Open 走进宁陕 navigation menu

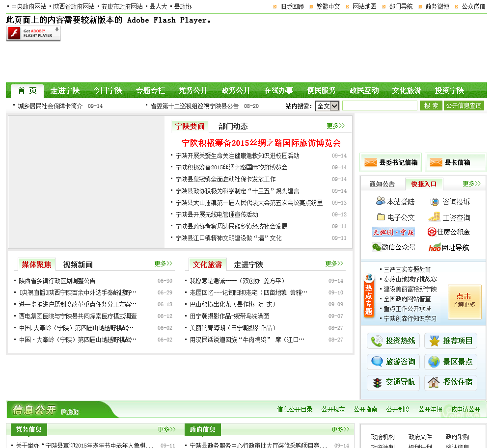click(65, 91)
